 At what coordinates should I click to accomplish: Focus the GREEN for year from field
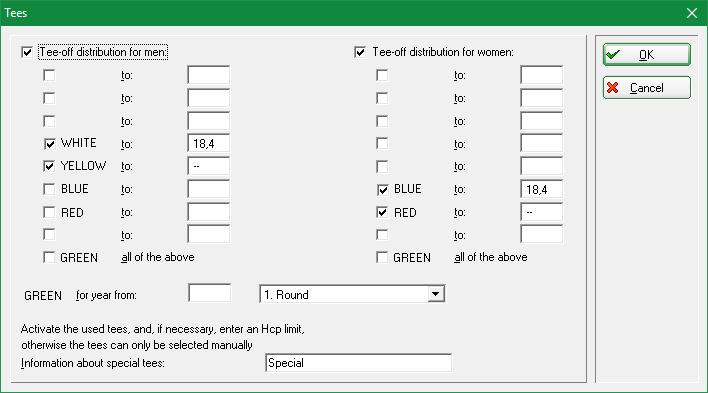[x=210, y=294]
